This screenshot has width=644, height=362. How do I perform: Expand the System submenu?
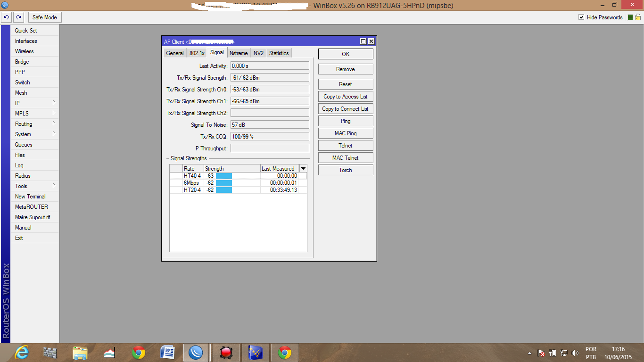pyautogui.click(x=35, y=134)
